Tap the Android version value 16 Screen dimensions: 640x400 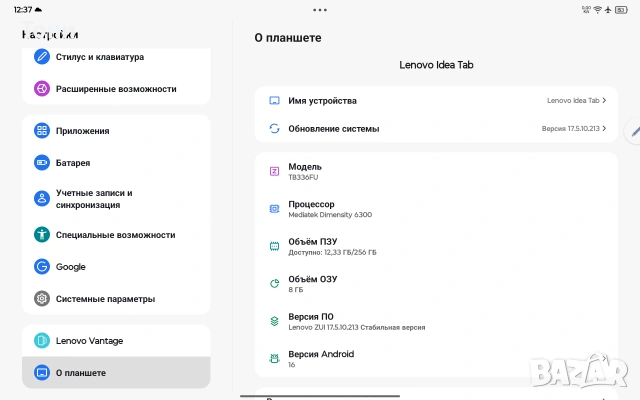pyautogui.click(x=291, y=364)
